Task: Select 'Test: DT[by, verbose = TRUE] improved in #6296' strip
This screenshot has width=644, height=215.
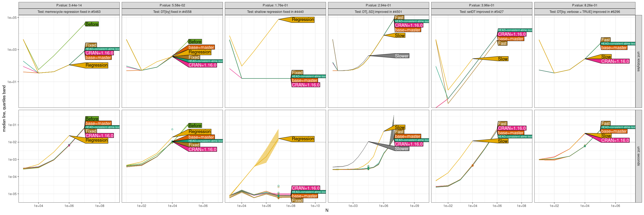Action: (x=585, y=12)
